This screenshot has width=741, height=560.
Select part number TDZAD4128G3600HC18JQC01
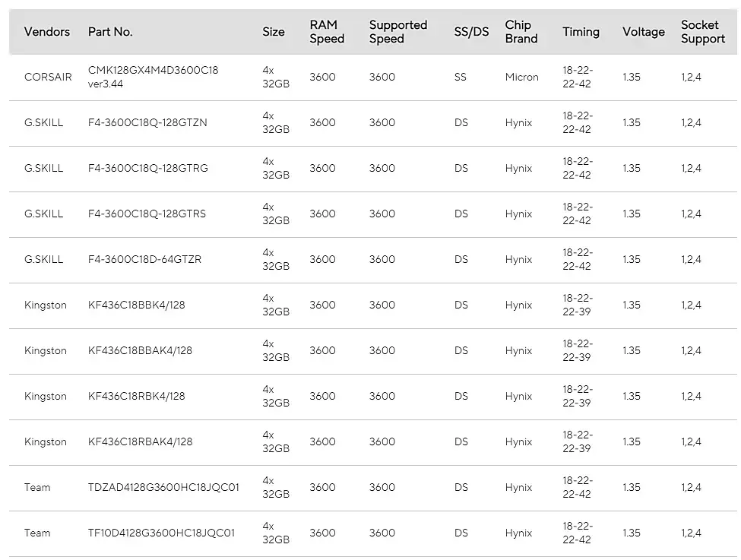click(x=163, y=487)
